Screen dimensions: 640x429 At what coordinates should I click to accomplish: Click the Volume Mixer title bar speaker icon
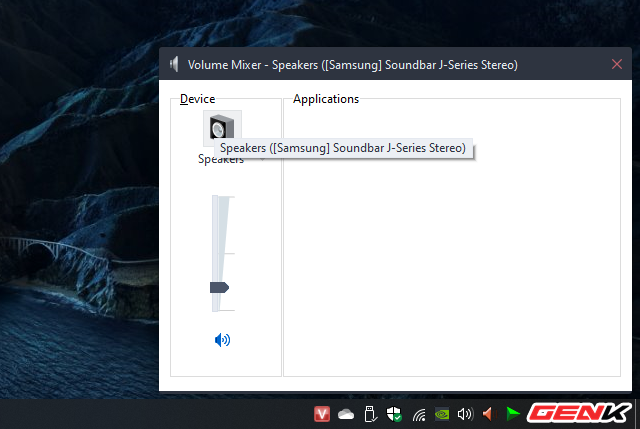(x=174, y=64)
